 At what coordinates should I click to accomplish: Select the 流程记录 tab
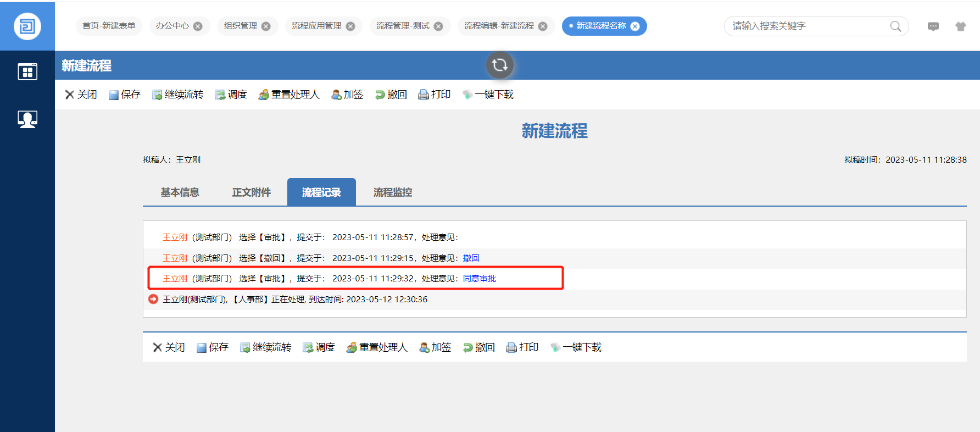(321, 192)
